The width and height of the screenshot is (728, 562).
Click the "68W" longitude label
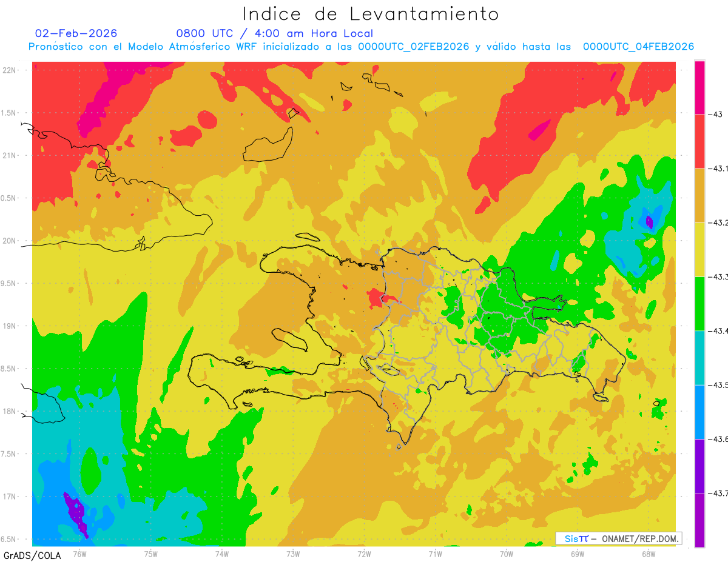pos(649,554)
